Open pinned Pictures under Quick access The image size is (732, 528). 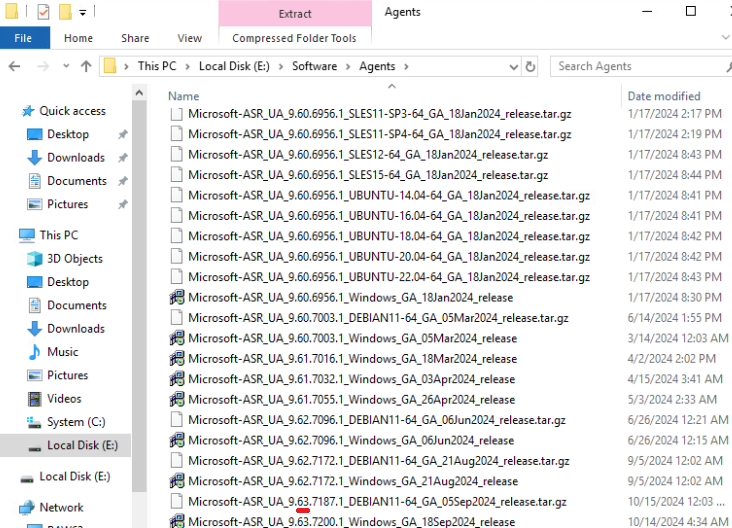tap(67, 204)
